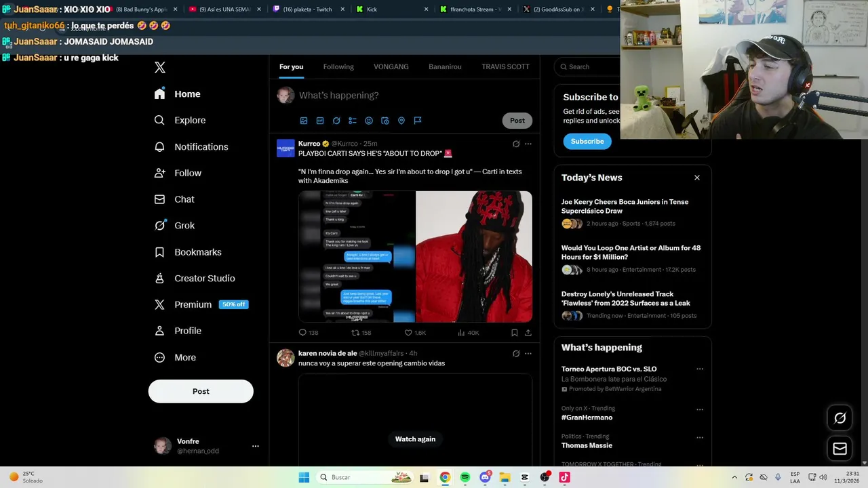Add image media to the post composer
The width and height of the screenshot is (868, 488).
304,121
